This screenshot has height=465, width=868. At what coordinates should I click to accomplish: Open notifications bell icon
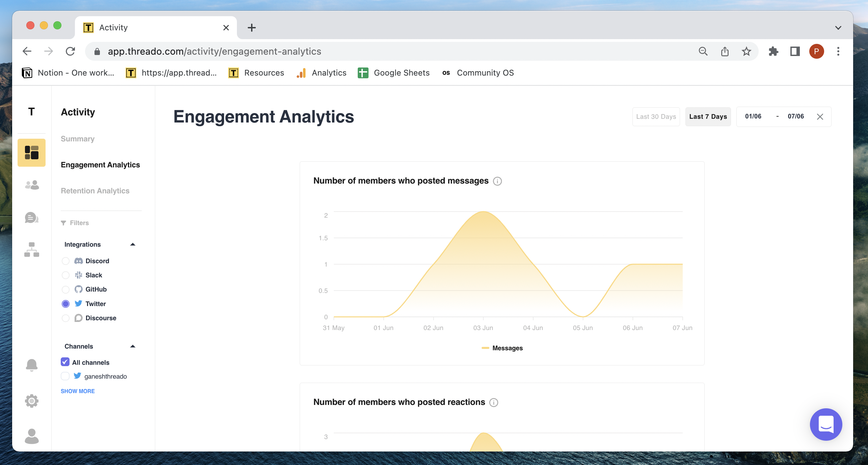(32, 365)
